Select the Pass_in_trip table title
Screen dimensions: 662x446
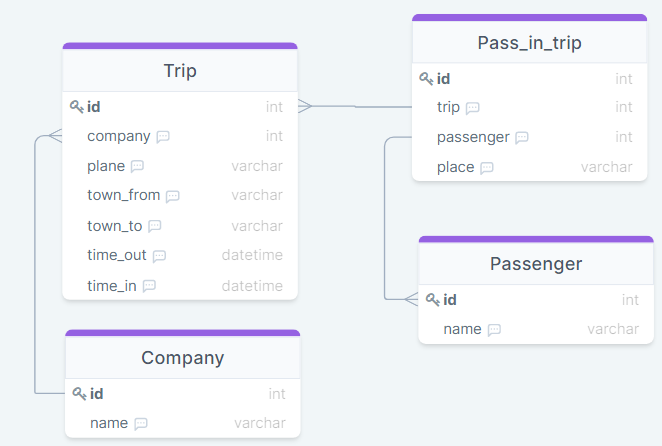(529, 43)
